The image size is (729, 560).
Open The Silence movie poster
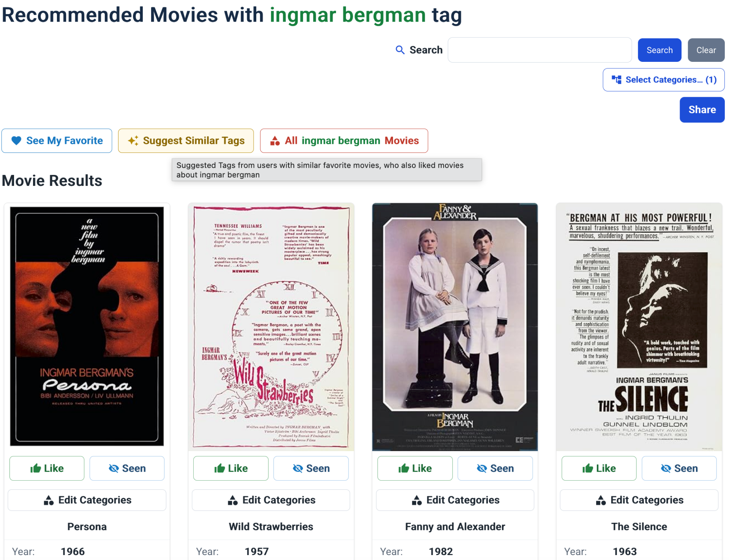coord(639,327)
